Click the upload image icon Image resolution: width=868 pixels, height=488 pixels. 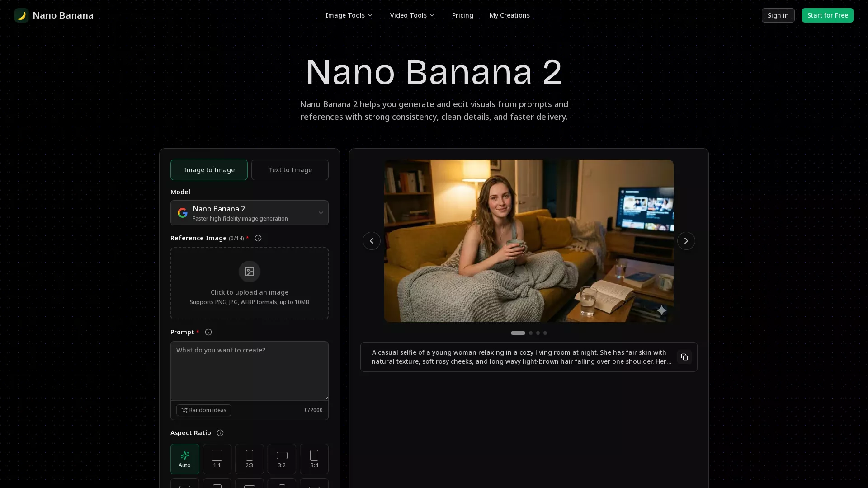(x=249, y=272)
